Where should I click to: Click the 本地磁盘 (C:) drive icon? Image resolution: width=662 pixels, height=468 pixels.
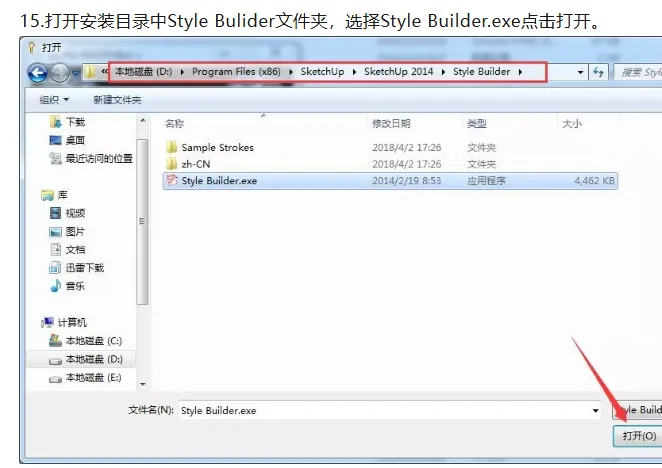[55, 340]
